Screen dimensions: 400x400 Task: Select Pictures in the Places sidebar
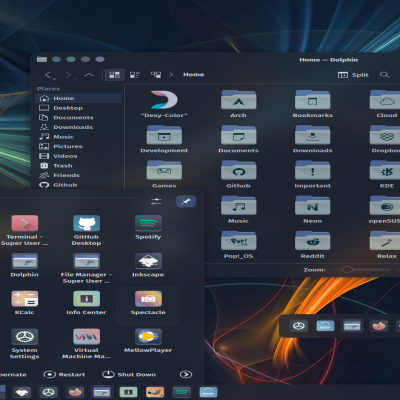pyautogui.click(x=79, y=146)
